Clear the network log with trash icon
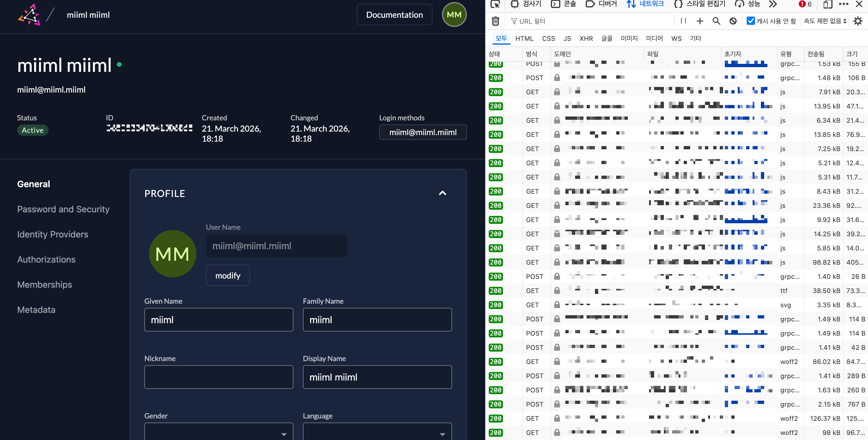This screenshot has height=440, width=868. (x=495, y=21)
